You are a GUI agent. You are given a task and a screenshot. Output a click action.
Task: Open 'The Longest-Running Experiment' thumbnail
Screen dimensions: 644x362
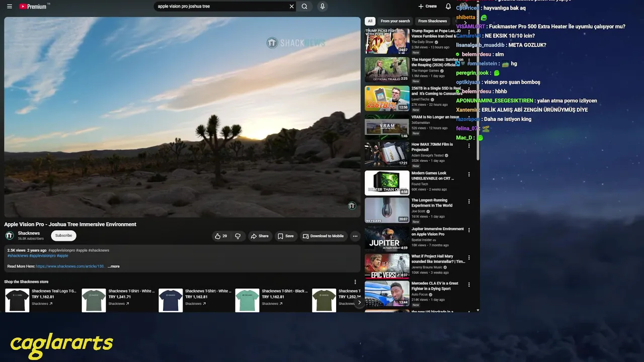pyautogui.click(x=387, y=210)
